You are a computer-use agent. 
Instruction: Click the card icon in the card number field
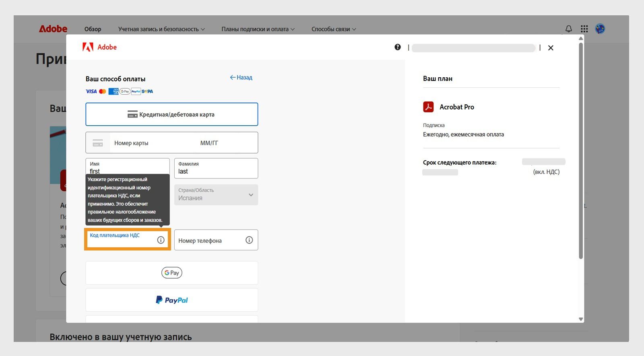coord(98,143)
